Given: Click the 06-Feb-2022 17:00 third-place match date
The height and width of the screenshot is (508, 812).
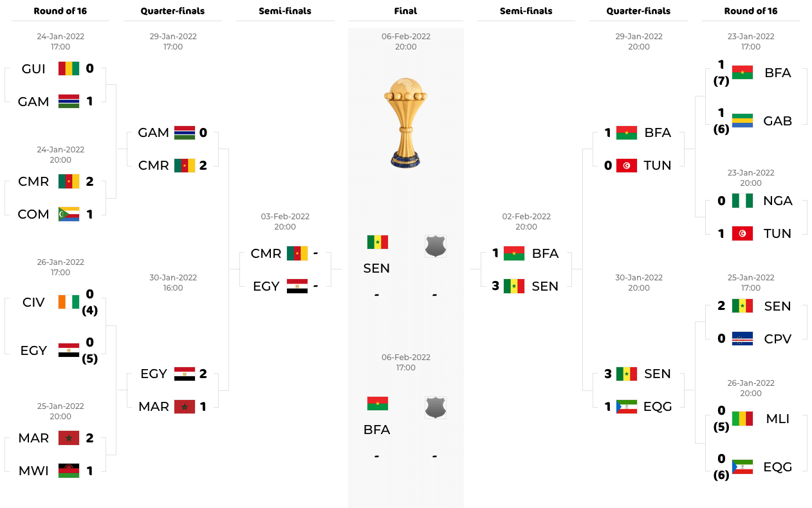Looking at the screenshot, I should 405,363.
